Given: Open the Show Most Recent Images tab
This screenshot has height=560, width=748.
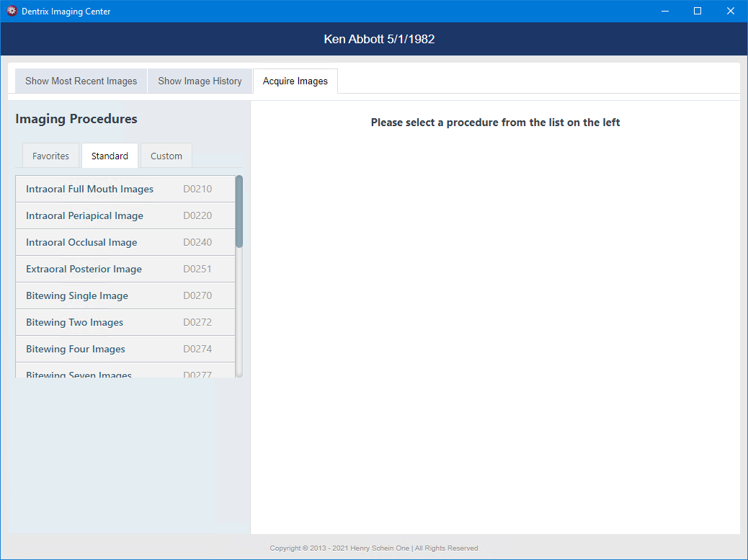Looking at the screenshot, I should 81,81.
